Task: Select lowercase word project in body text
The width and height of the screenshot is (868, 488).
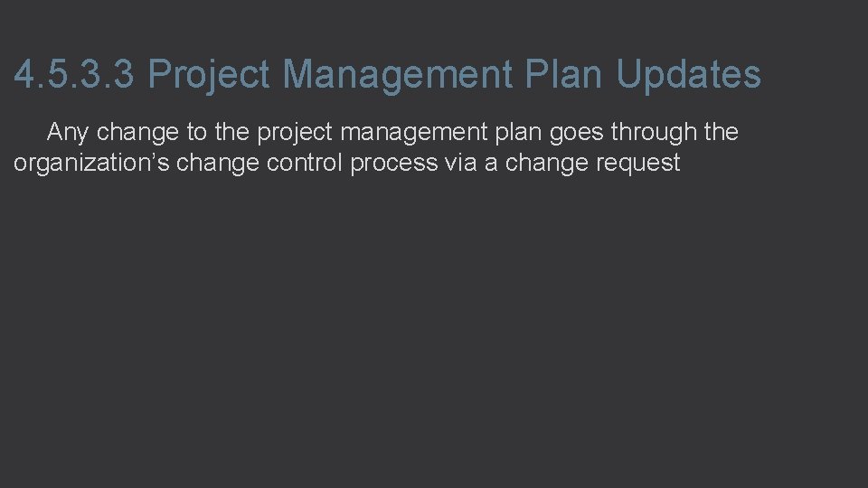Action: point(295,134)
